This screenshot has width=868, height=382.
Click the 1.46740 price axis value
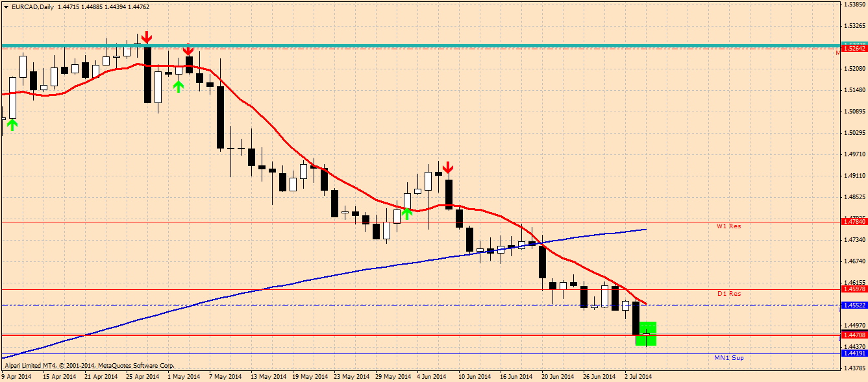pos(854,261)
